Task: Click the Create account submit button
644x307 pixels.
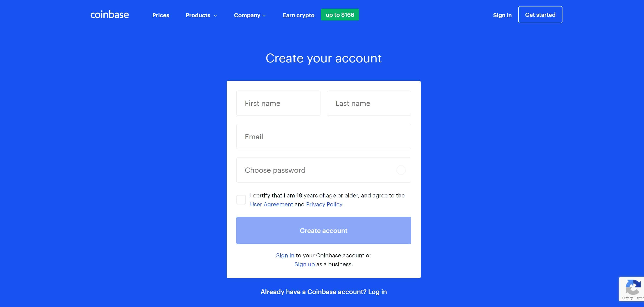Action: tap(324, 230)
